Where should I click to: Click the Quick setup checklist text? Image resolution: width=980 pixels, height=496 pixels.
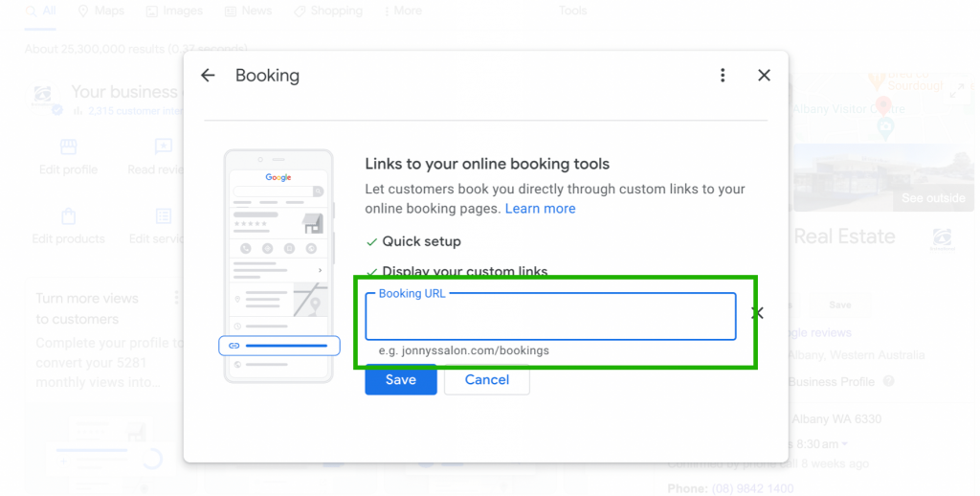click(421, 241)
